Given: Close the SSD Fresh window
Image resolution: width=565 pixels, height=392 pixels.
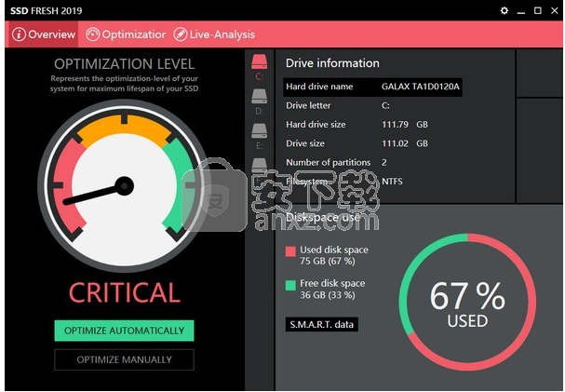Looking at the screenshot, I should click(x=555, y=10).
